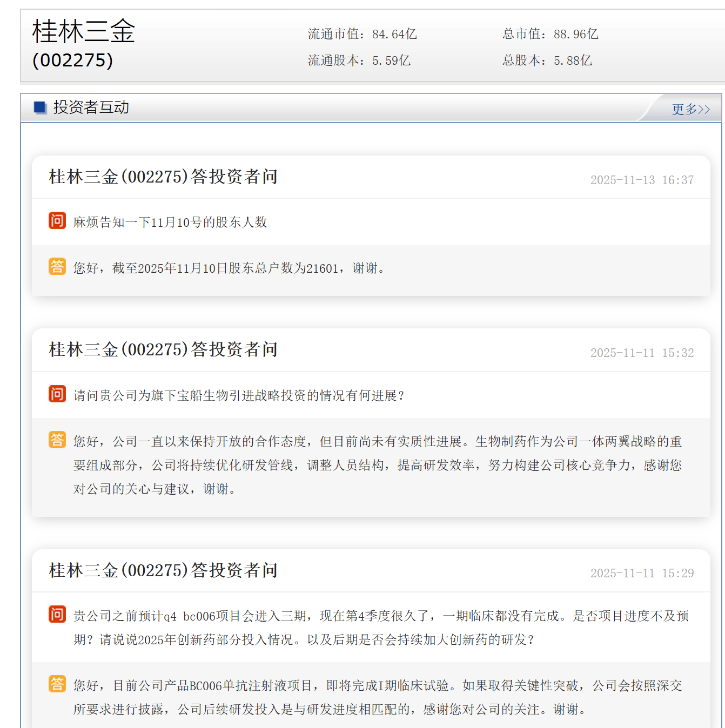The width and height of the screenshot is (725, 728).
Task: Click the orange 答 icon for 21601 shareholder answer
Action: 57,267
